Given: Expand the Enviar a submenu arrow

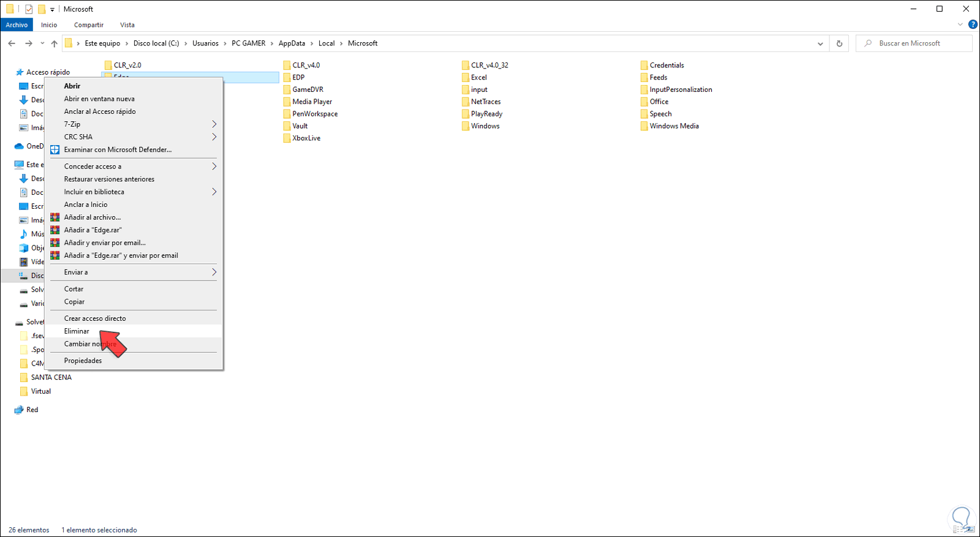Looking at the screenshot, I should 214,272.
